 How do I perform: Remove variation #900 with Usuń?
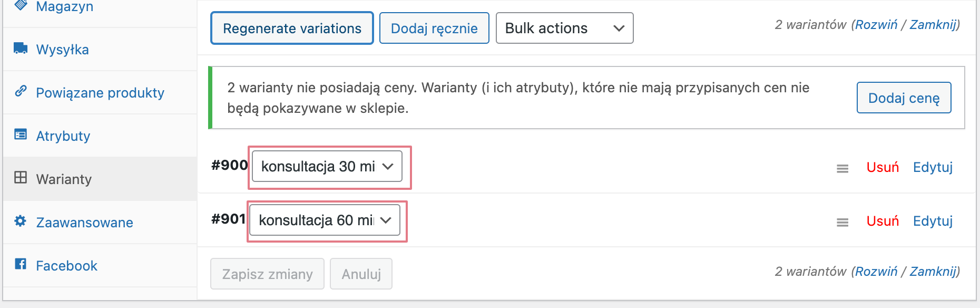[x=883, y=167]
